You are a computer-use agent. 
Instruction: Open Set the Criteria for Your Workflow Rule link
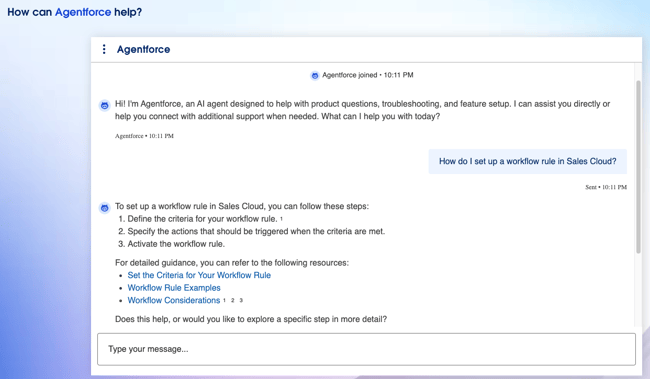click(199, 275)
